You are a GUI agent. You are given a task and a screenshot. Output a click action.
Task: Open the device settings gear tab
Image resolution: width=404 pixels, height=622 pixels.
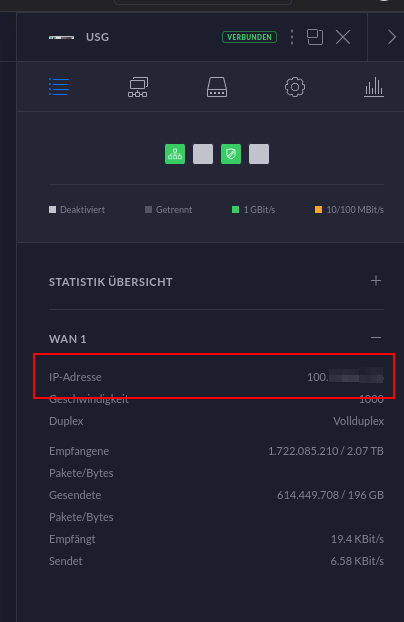click(x=295, y=87)
